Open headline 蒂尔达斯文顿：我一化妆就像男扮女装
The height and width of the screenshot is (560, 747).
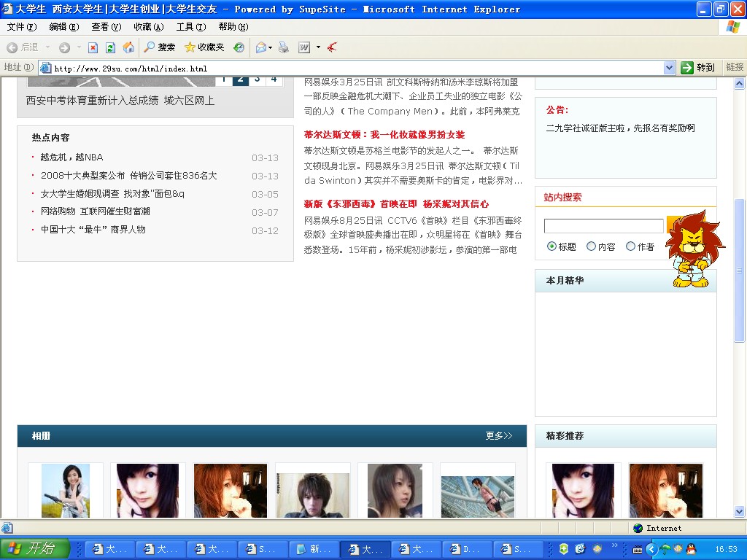click(384, 134)
